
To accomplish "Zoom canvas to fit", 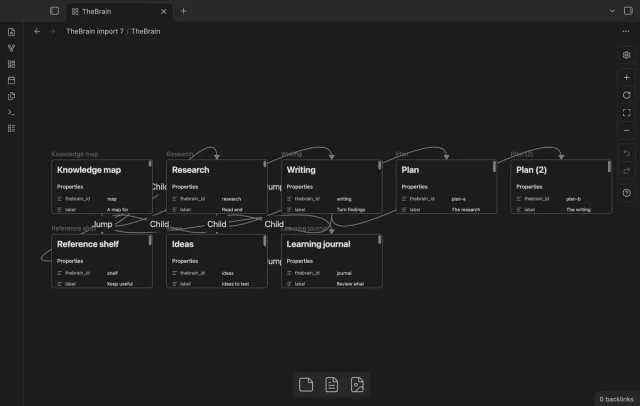I will [627, 113].
